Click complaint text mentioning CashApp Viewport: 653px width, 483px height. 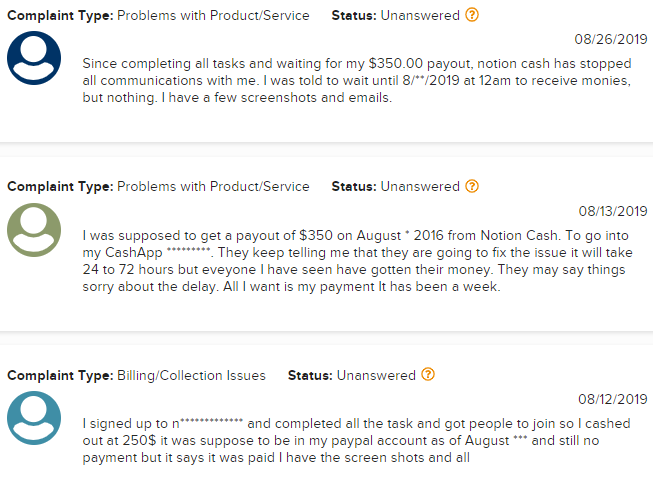tap(357, 261)
